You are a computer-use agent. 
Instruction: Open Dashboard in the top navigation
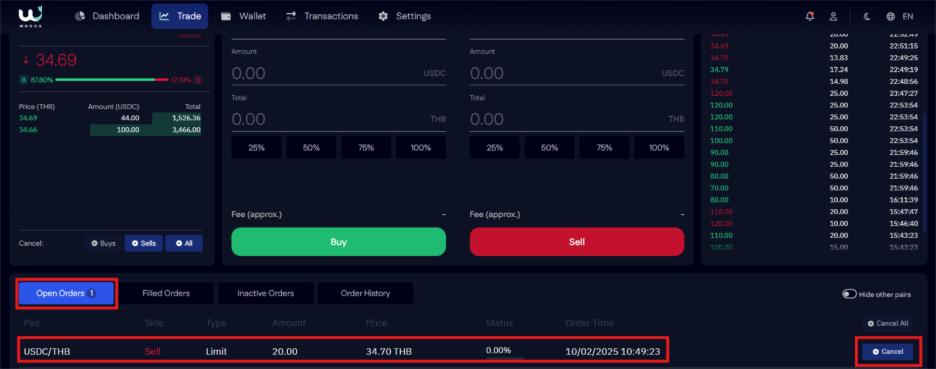107,16
